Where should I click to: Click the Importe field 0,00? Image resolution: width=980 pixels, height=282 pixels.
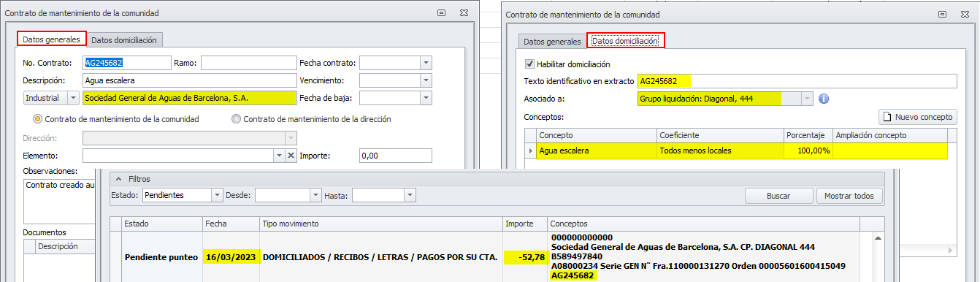395,156
